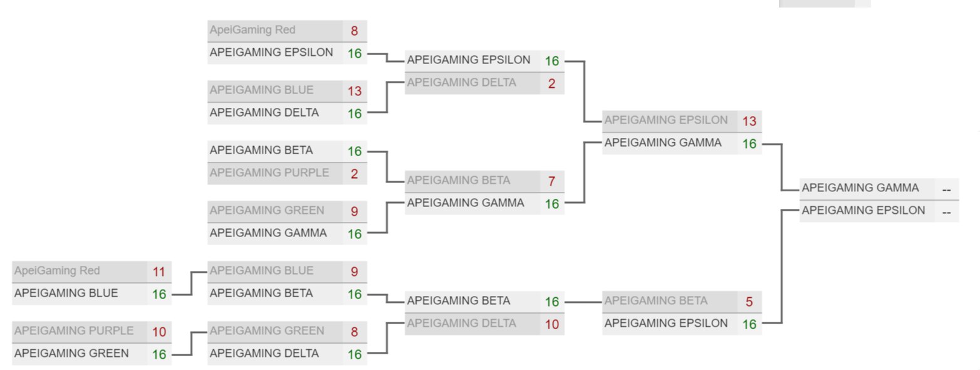
Task: Select APEIGAMING PURPLE entry showing score 2
Action: coord(269,173)
